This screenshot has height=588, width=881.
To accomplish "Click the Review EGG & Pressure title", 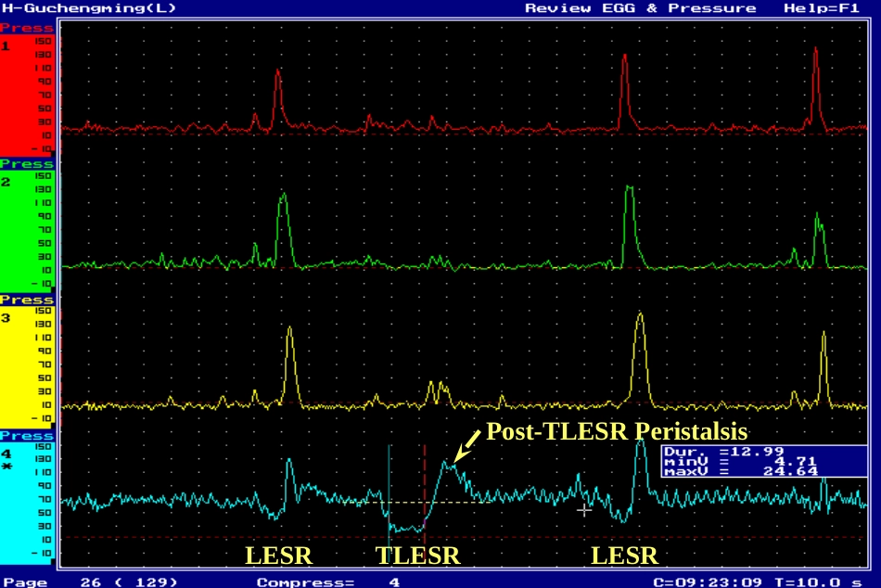I will (x=641, y=7).
